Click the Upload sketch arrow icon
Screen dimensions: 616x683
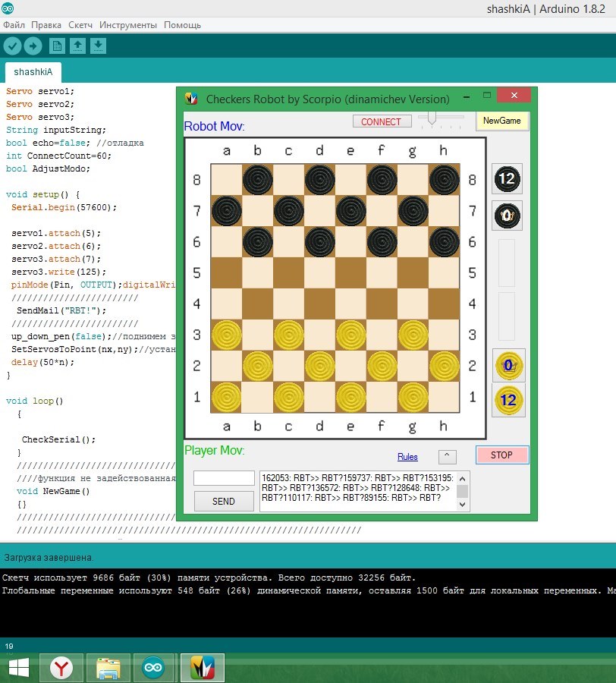click(x=33, y=46)
